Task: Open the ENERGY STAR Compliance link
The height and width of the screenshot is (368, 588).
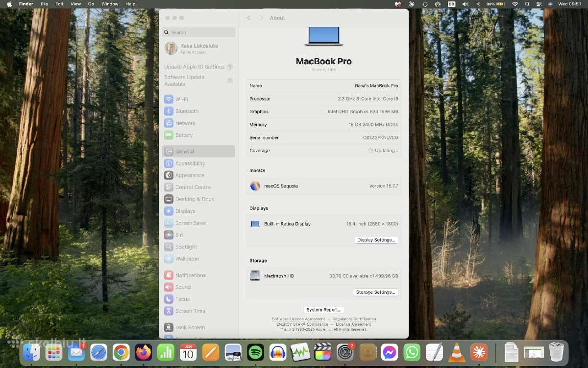Action: [302, 324]
